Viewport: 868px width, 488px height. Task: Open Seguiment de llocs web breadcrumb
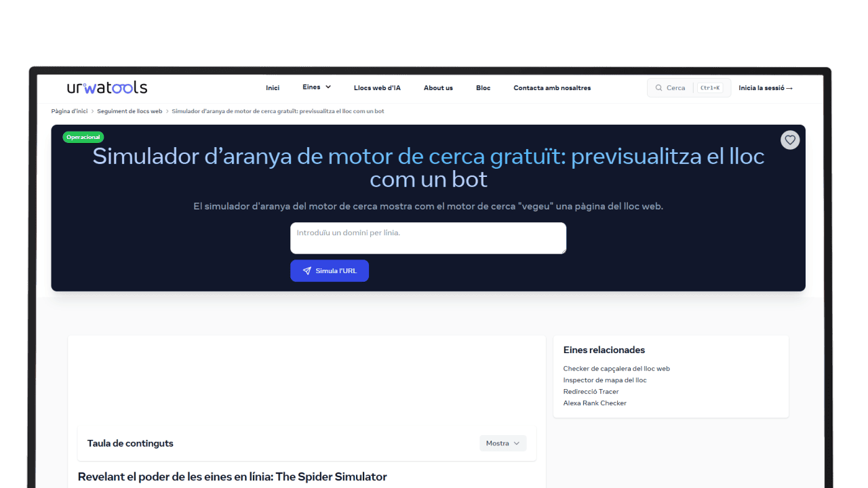tap(130, 111)
